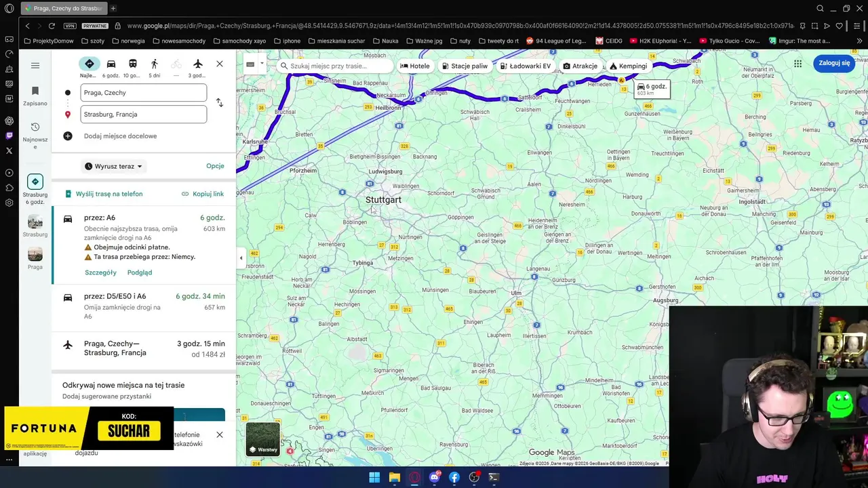Viewport: 868px width, 488px height.
Task: Open browser sidebar settings gear
Action: 9,203
